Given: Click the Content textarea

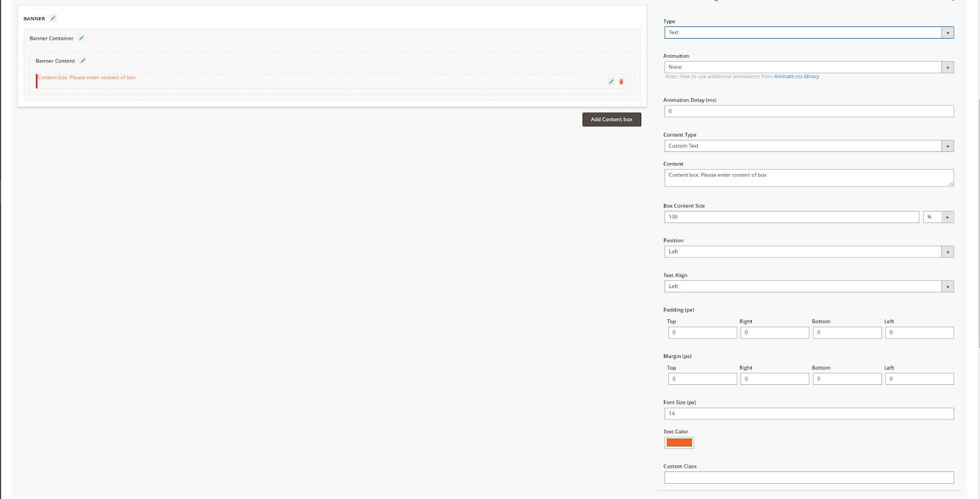Looking at the screenshot, I should point(809,178).
